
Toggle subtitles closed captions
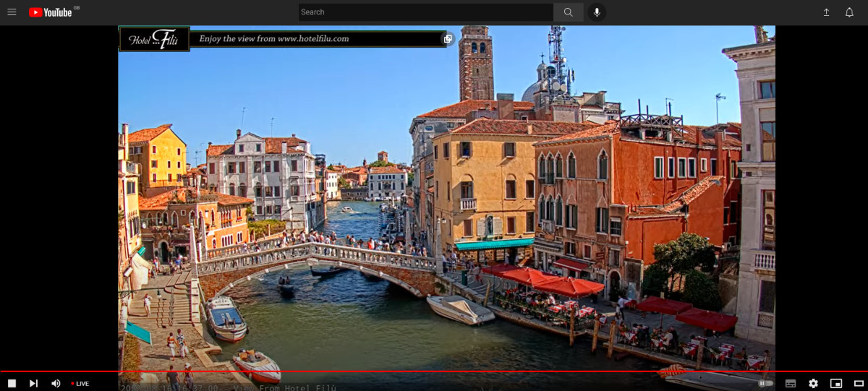click(791, 383)
